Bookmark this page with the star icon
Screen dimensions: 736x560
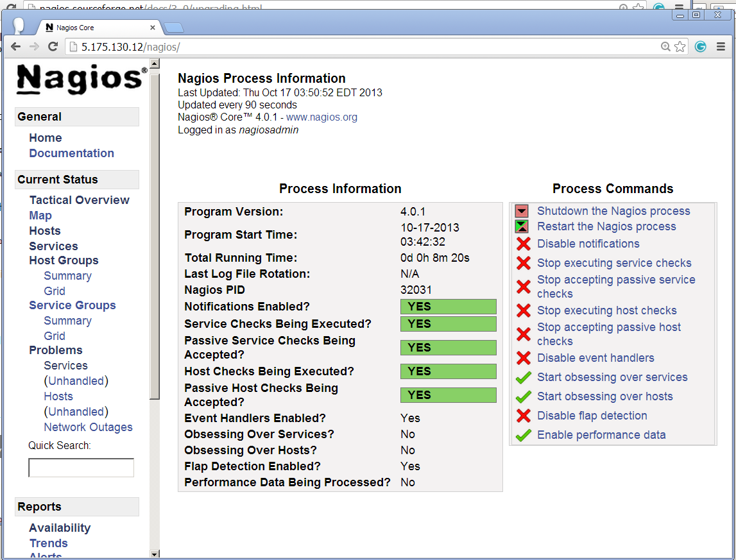680,46
